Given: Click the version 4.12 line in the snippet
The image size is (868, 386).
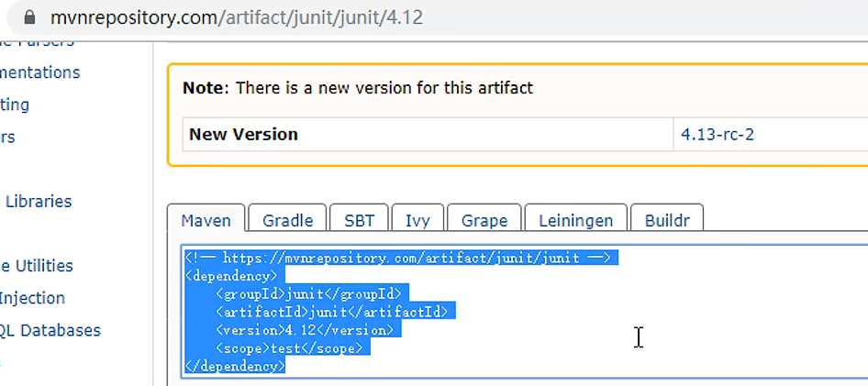Looking at the screenshot, I should click(x=304, y=330).
